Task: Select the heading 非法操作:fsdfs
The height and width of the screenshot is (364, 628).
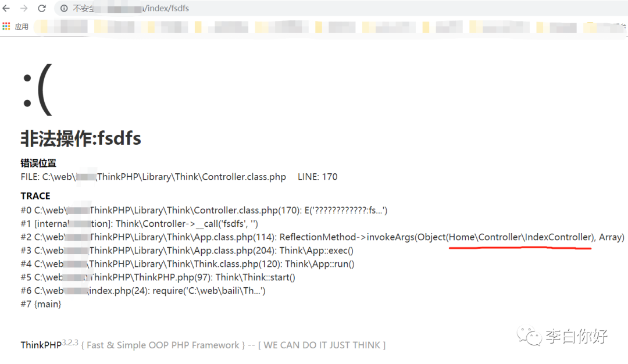Action: [x=81, y=138]
